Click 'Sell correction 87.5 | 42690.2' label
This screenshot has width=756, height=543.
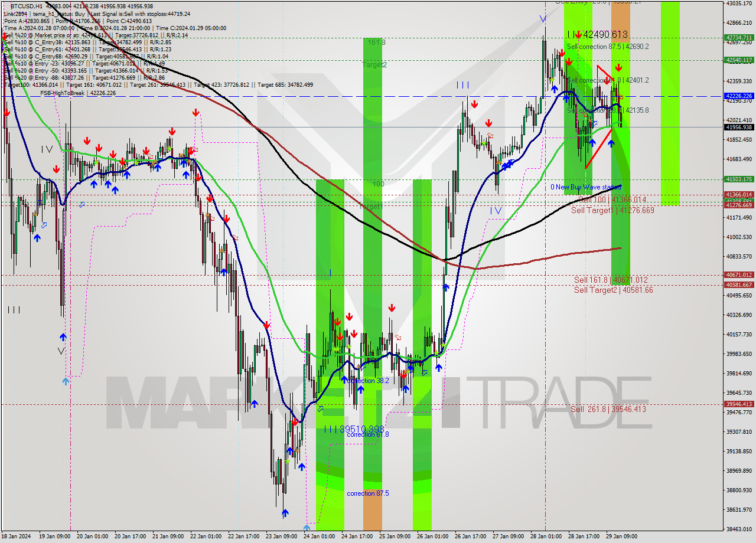pos(608,47)
